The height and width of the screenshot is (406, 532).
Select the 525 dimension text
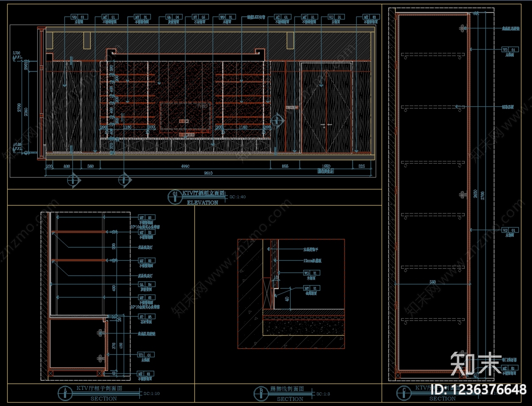(x=361, y=167)
